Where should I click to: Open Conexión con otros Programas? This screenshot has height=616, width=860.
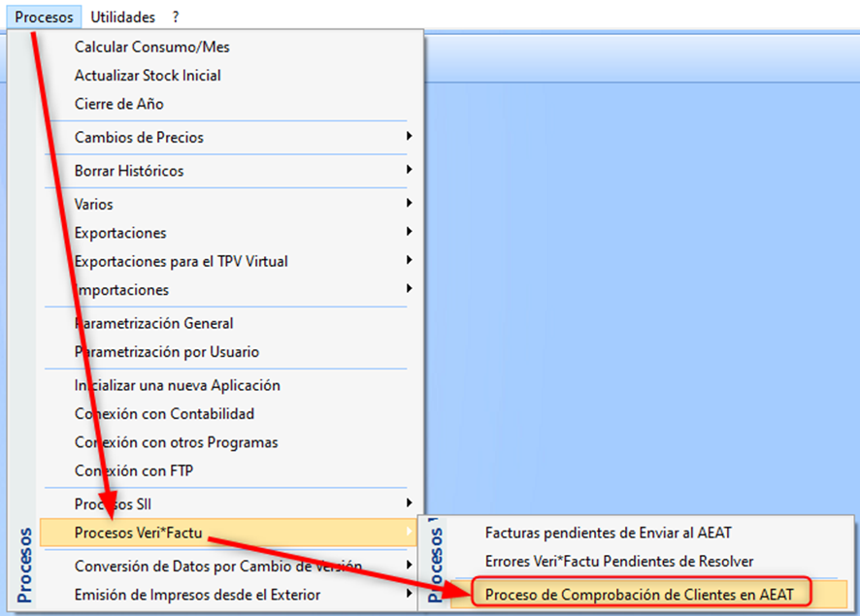(176, 442)
